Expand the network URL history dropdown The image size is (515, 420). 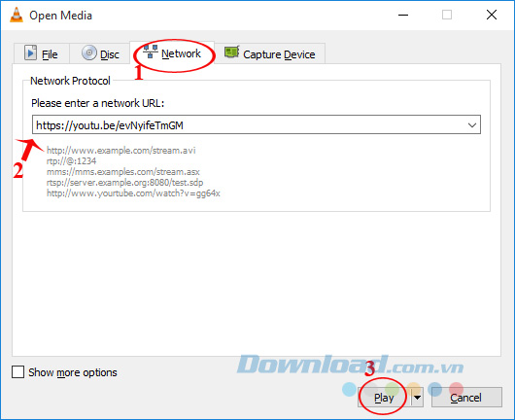[472, 124]
